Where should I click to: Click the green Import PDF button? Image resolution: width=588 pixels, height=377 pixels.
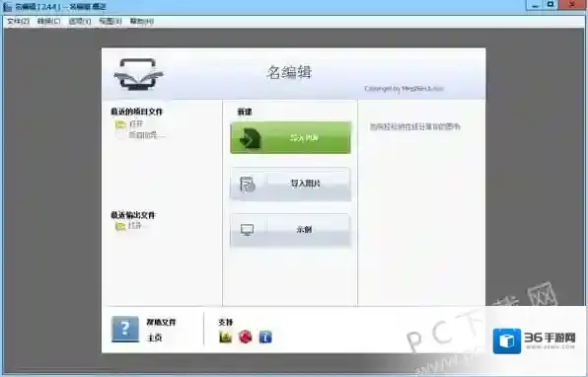(291, 137)
